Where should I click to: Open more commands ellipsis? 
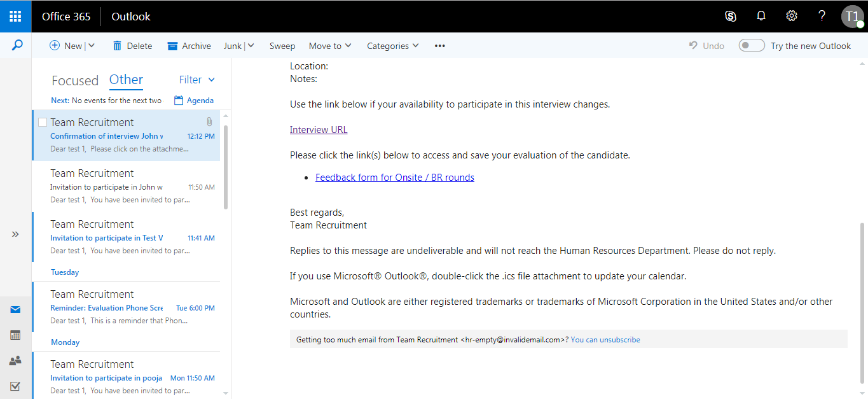click(x=440, y=46)
